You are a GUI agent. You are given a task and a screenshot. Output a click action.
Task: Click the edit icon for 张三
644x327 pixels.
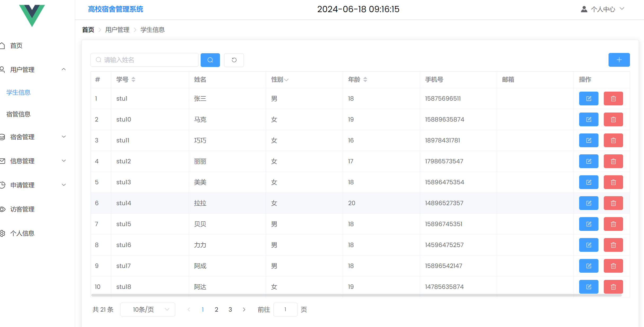[x=589, y=98]
